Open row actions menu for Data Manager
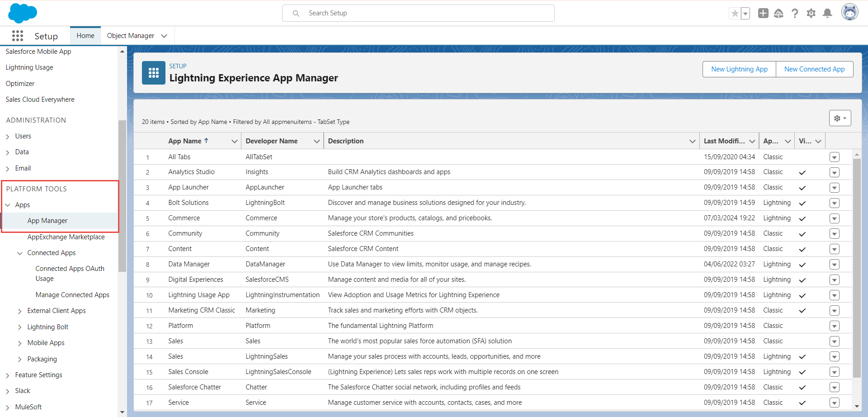 835,265
